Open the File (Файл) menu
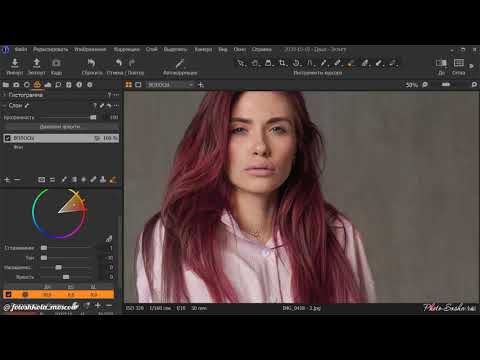The width and height of the screenshot is (480, 360). tap(21, 49)
